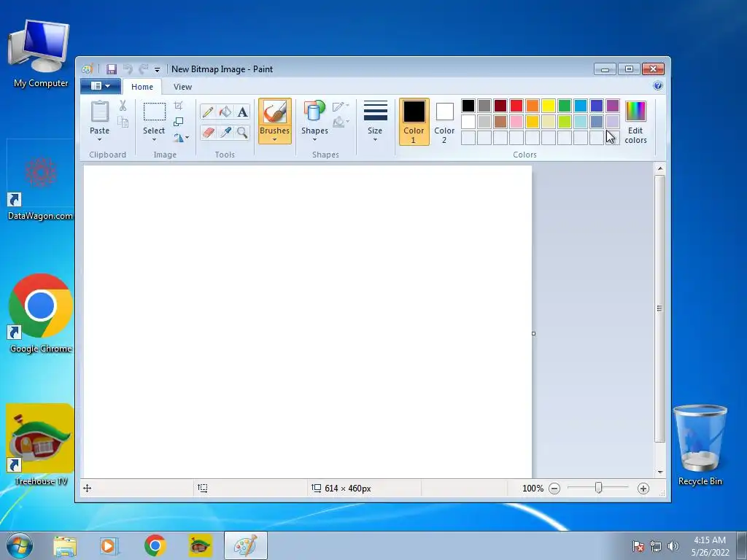This screenshot has width=747, height=560.
Task: Open the blue Paint file menu button
Action: point(100,86)
